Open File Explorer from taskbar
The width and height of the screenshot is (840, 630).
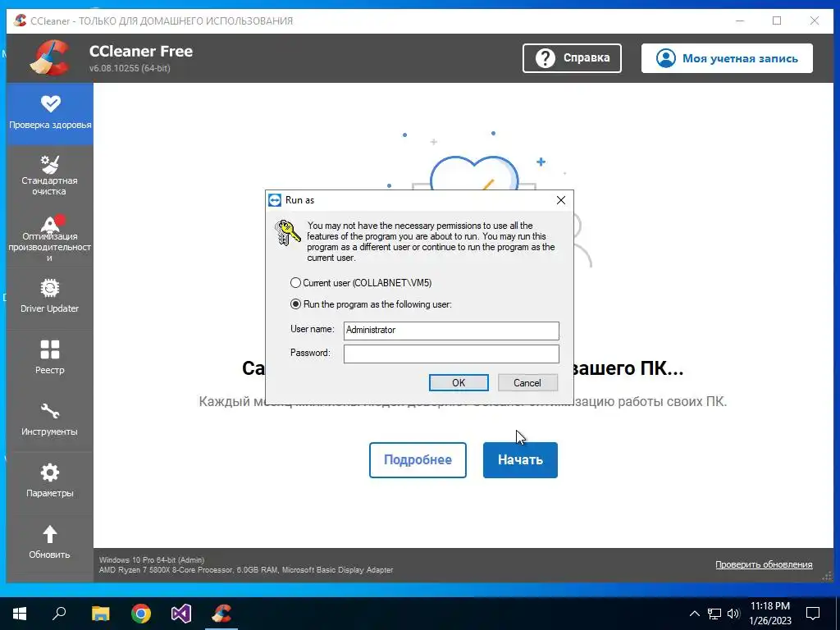(x=100, y=614)
